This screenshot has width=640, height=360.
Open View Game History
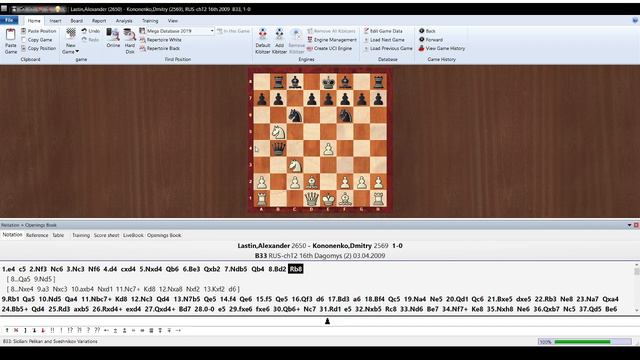442,48
